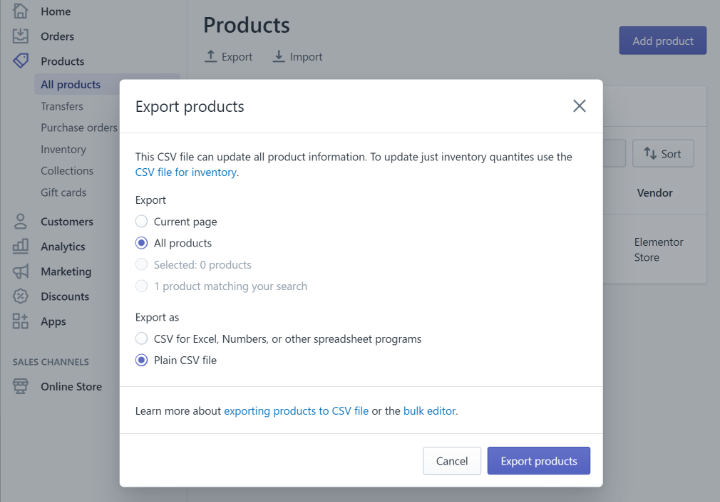Choose CSV for Excel, Numbers option

[x=142, y=339]
